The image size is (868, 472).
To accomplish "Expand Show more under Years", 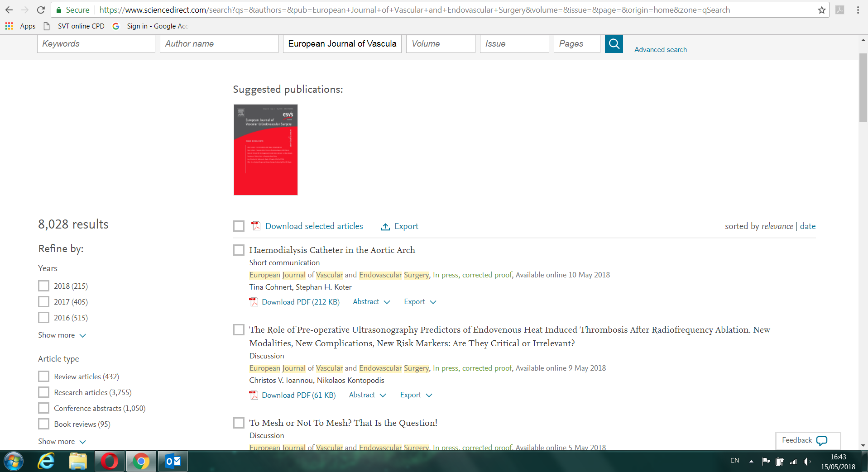I will [x=62, y=335].
